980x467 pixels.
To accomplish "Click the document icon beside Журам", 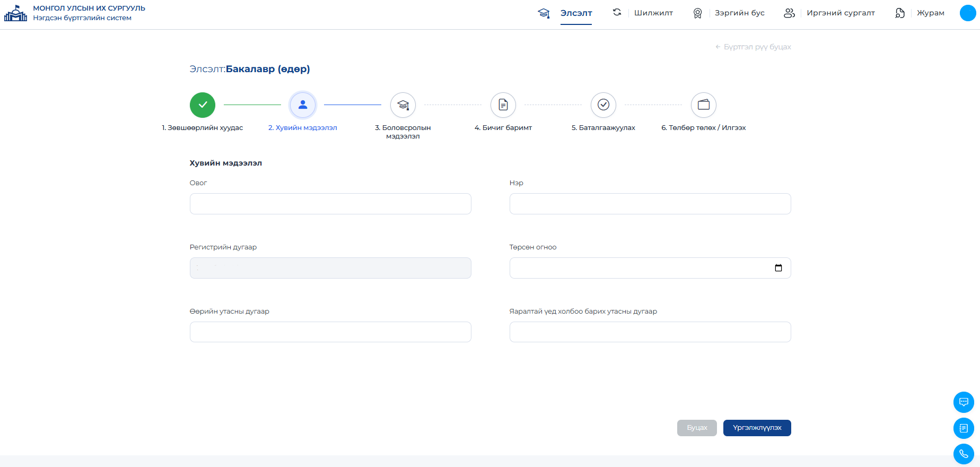I will 900,13.
